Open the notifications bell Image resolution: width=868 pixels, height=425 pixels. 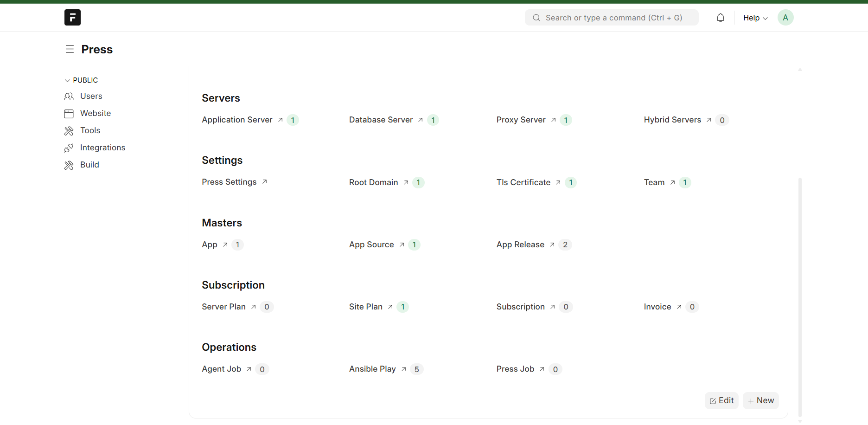pos(720,18)
